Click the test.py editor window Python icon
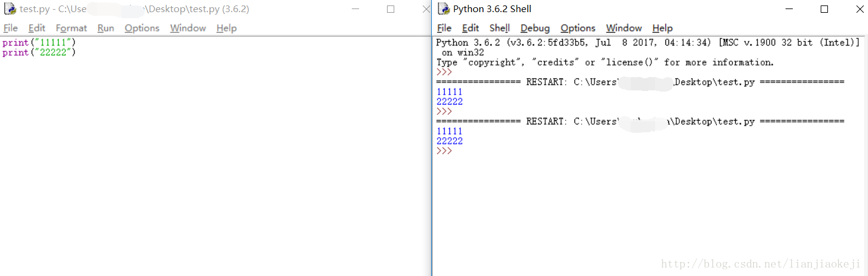 (x=10, y=9)
